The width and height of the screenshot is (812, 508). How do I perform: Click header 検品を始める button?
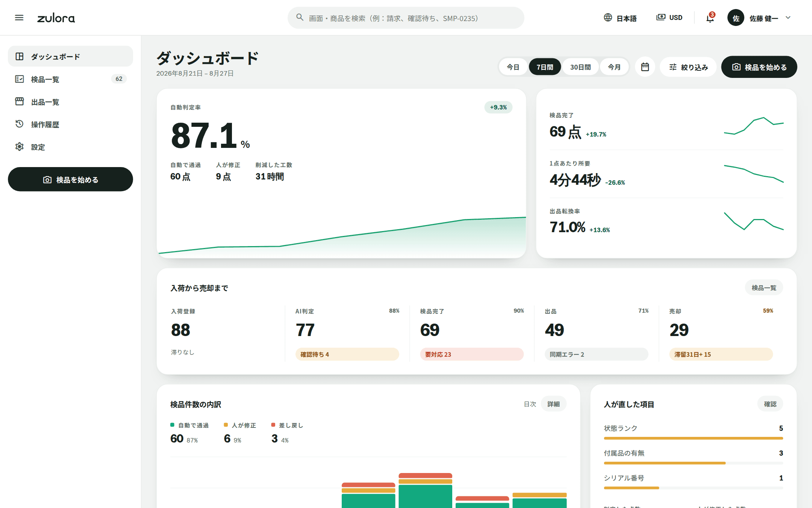tap(759, 67)
